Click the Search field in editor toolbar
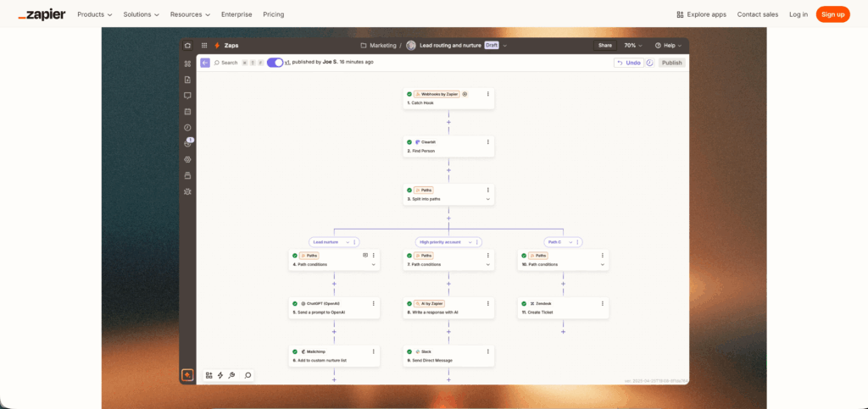The image size is (868, 409). click(225, 63)
